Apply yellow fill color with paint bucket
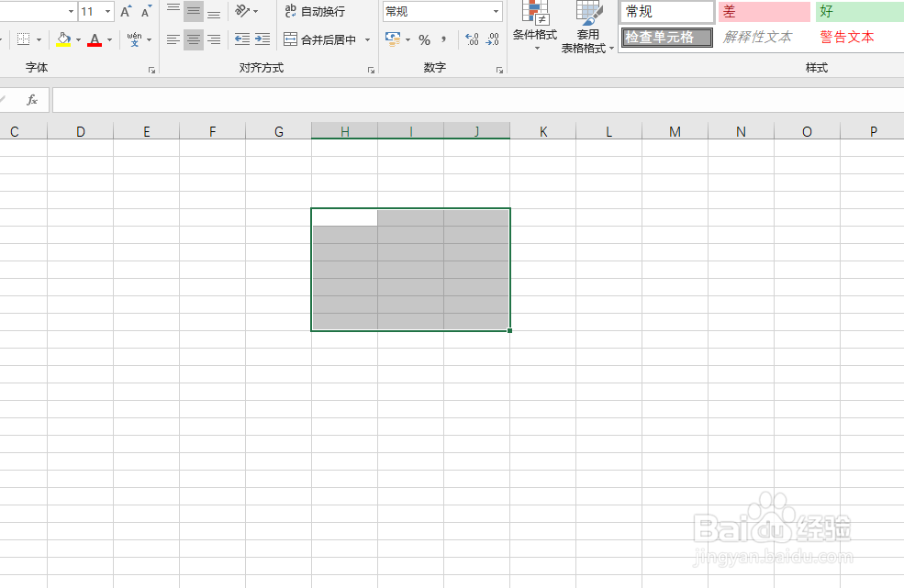 coord(63,39)
